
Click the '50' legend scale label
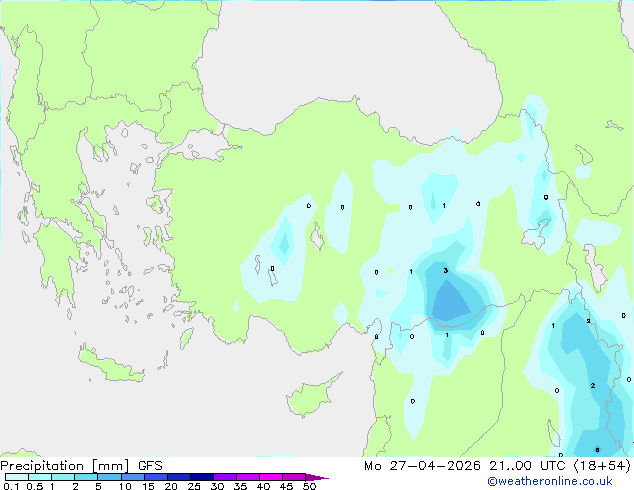(310, 486)
